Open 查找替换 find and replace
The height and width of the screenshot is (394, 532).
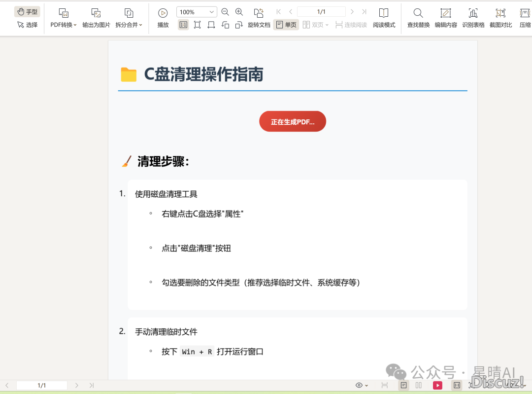(418, 18)
